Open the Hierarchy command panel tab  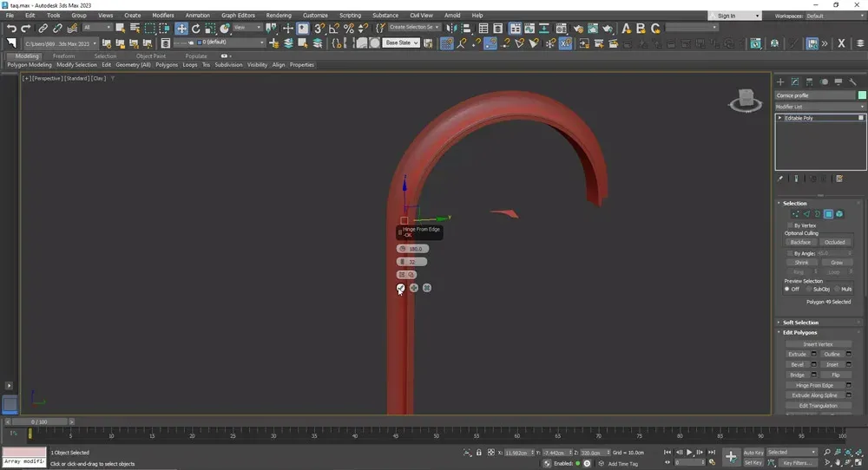click(x=809, y=82)
